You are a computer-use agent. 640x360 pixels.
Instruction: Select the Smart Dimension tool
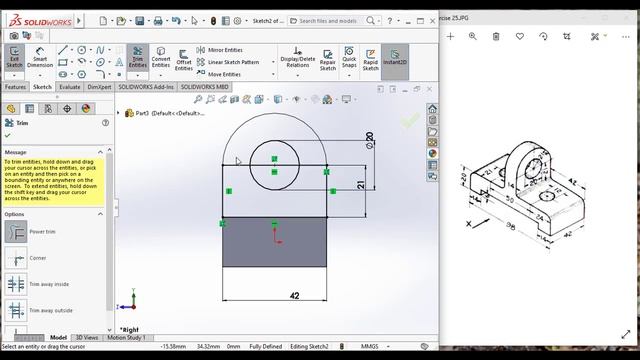click(40, 57)
